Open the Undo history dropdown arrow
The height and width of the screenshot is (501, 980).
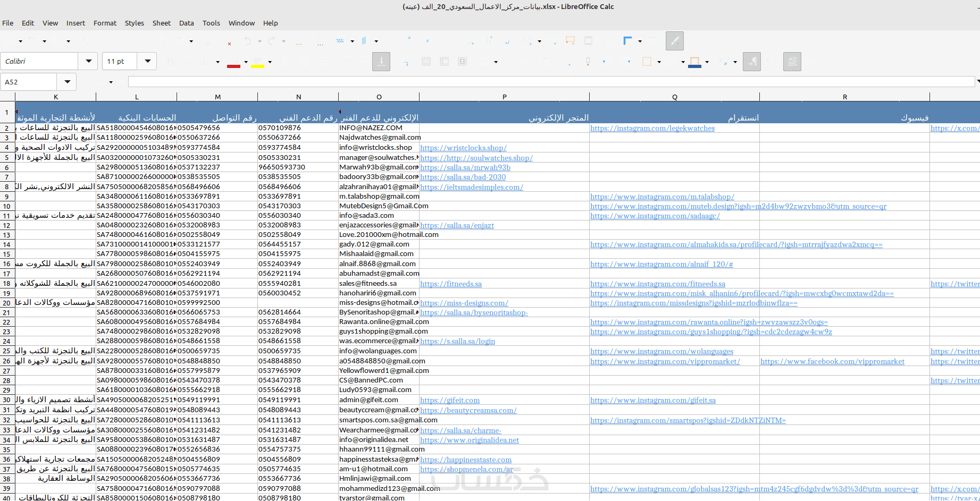[x=259, y=41]
